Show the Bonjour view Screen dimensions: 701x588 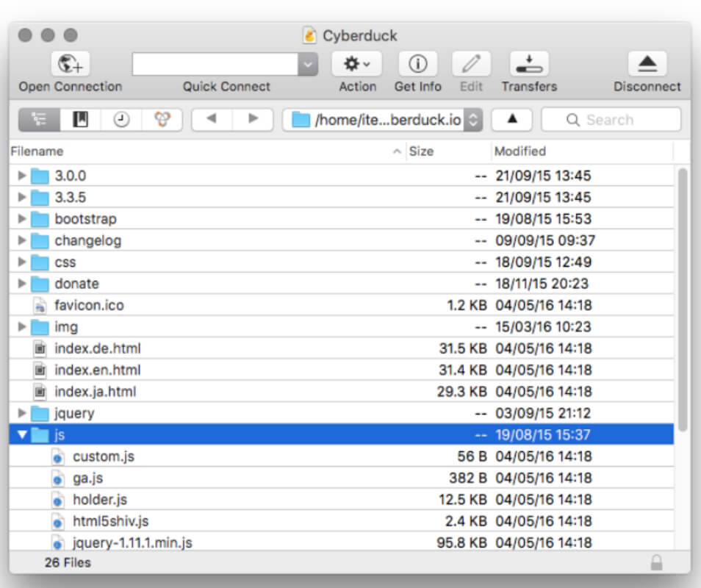(x=162, y=119)
